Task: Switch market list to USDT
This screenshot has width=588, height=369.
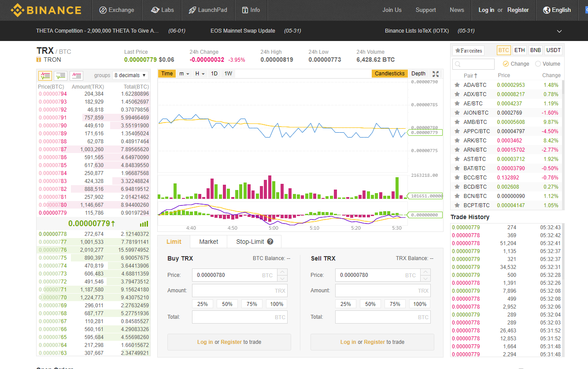Action: (x=553, y=50)
